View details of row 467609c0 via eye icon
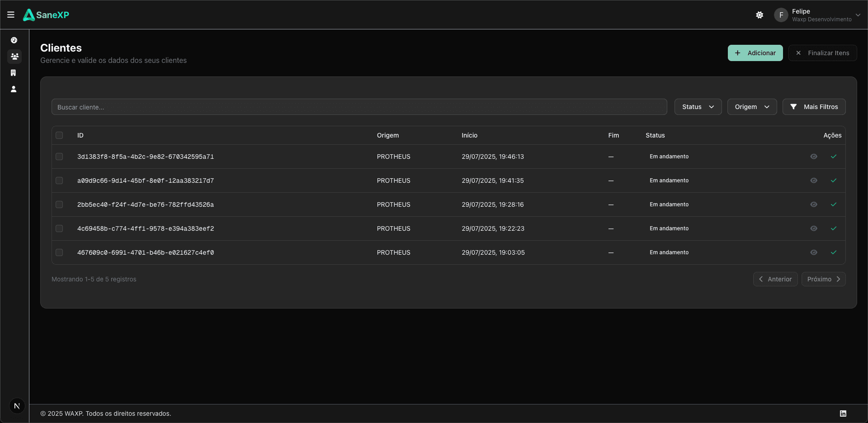 click(814, 252)
